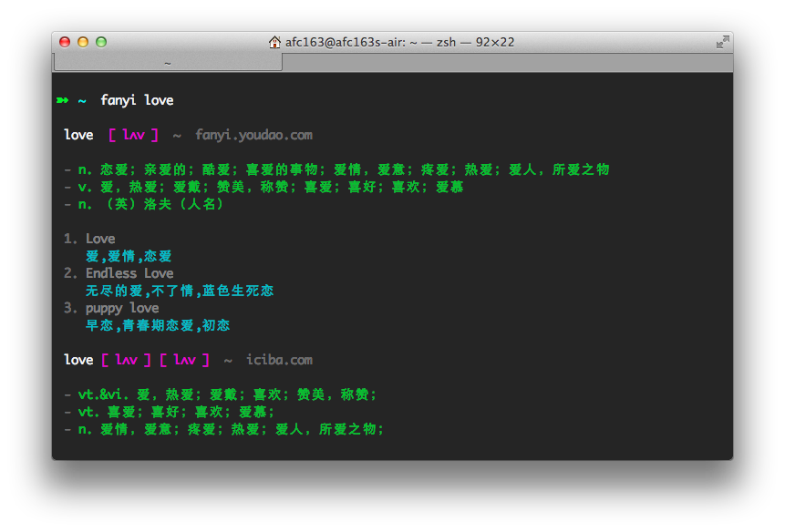Viewport: 785px width, 532px height.
Task: Click the "n. (英) 洛夫 (人名)" definition line
Action: tap(144, 204)
